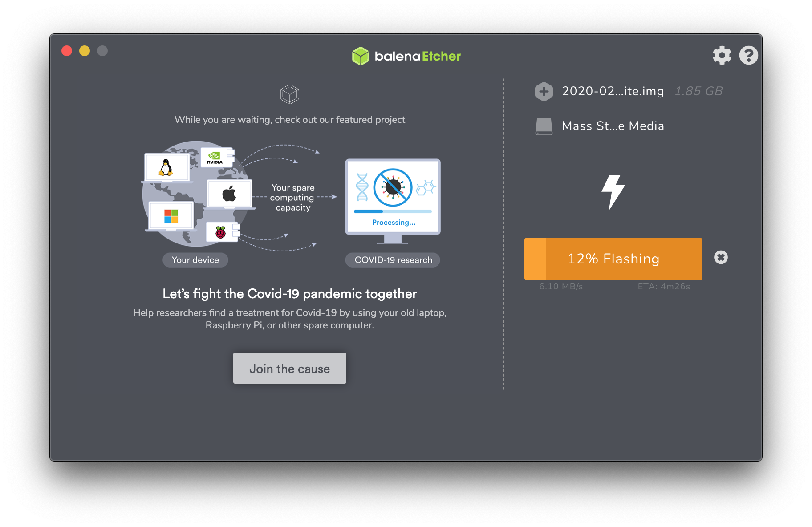This screenshot has width=812, height=527.
Task: Click the Processing monitor illustration
Action: (393, 201)
